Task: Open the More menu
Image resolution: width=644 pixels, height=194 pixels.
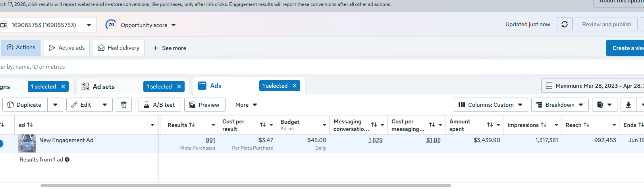Action: click(246, 105)
